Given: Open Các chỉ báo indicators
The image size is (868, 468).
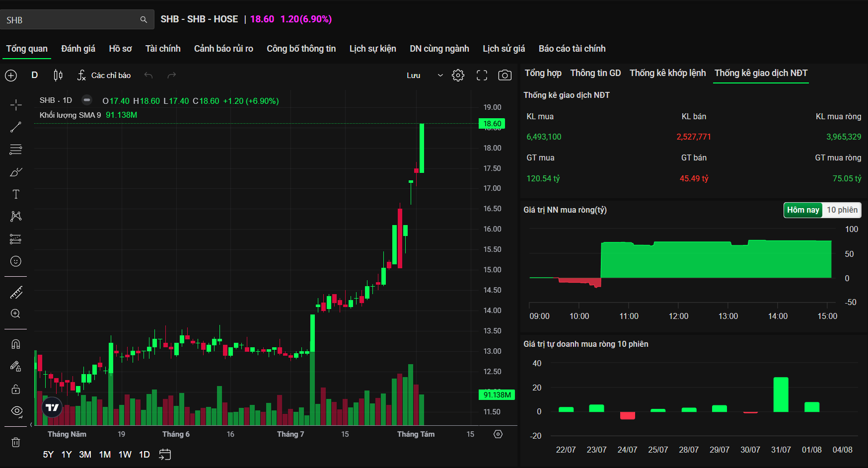Looking at the screenshot, I should click(104, 76).
